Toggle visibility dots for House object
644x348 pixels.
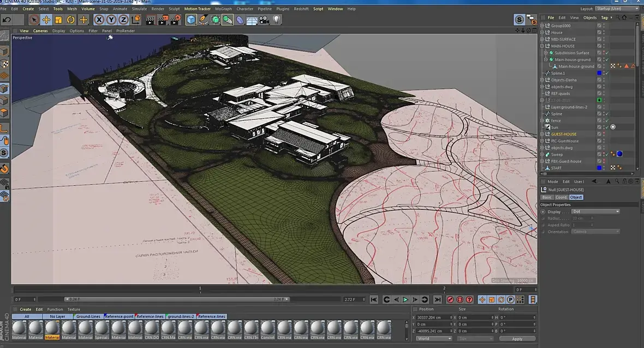[604, 32]
